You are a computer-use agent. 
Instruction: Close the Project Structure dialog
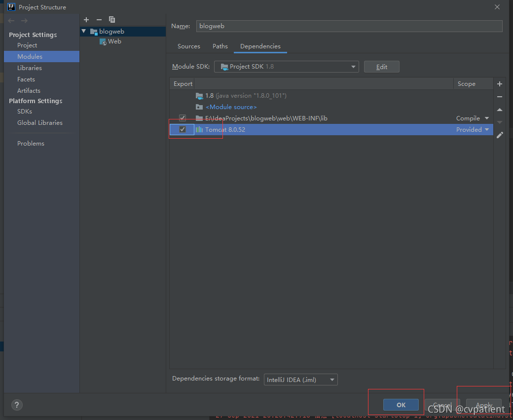point(497,7)
